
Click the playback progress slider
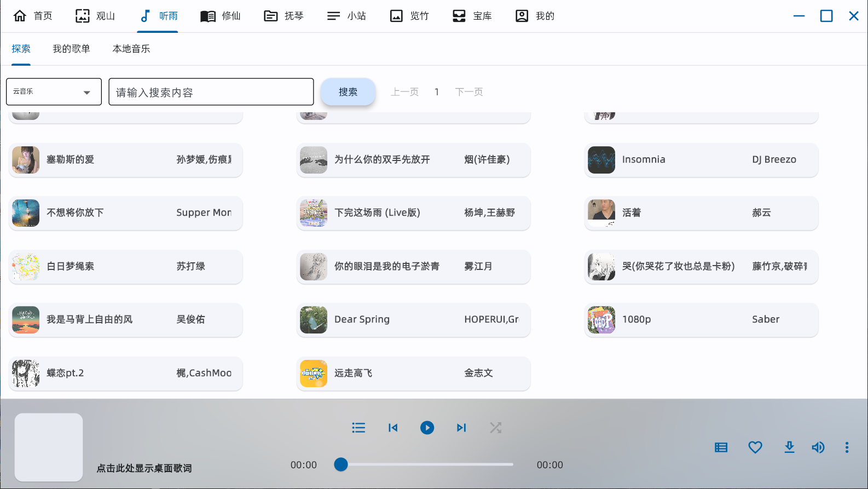[427, 464]
